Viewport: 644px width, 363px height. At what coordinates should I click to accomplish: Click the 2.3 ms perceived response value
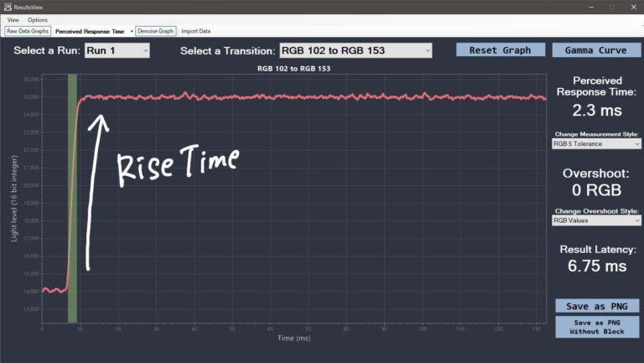pos(595,110)
